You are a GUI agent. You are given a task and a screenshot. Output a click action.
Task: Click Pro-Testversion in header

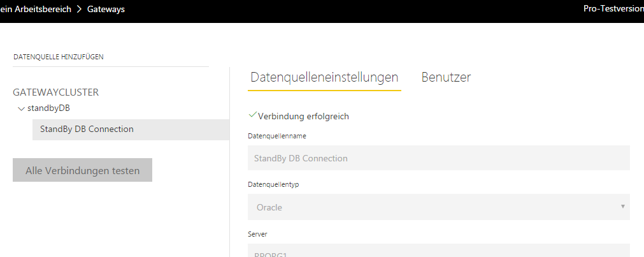(613, 9)
